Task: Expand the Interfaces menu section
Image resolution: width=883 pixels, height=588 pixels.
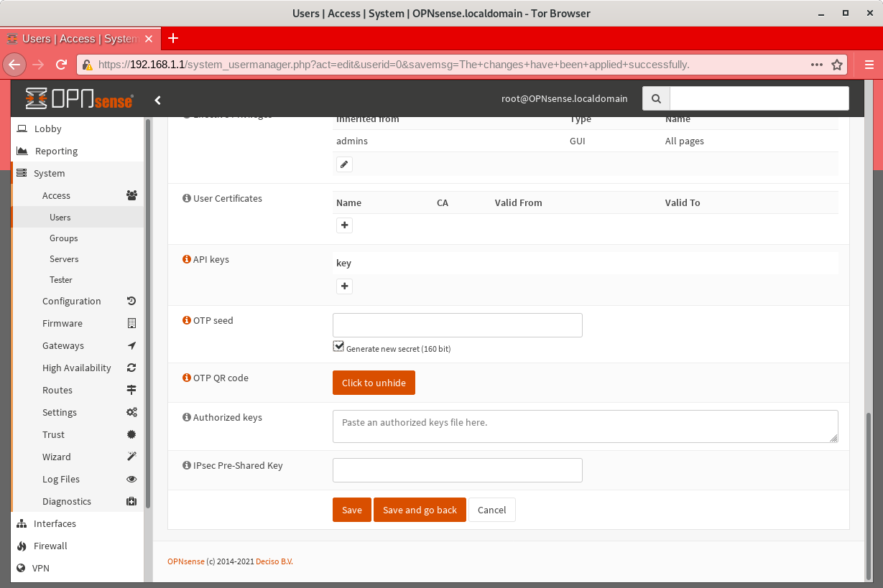Action: pos(55,523)
